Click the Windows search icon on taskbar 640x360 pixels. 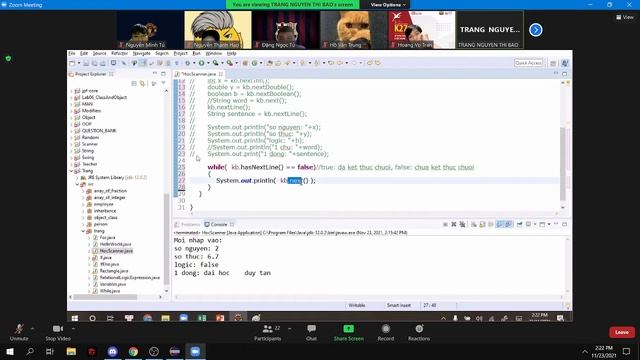click(x=30, y=351)
